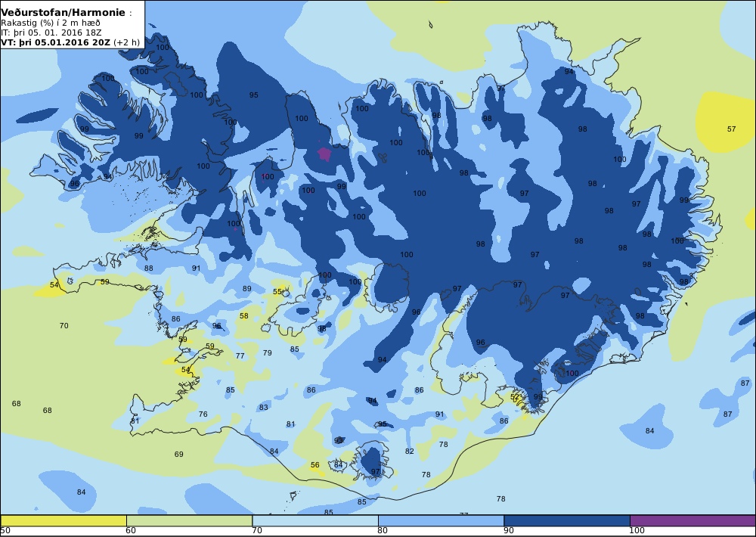Click the legend tick label '60'

[131, 531]
